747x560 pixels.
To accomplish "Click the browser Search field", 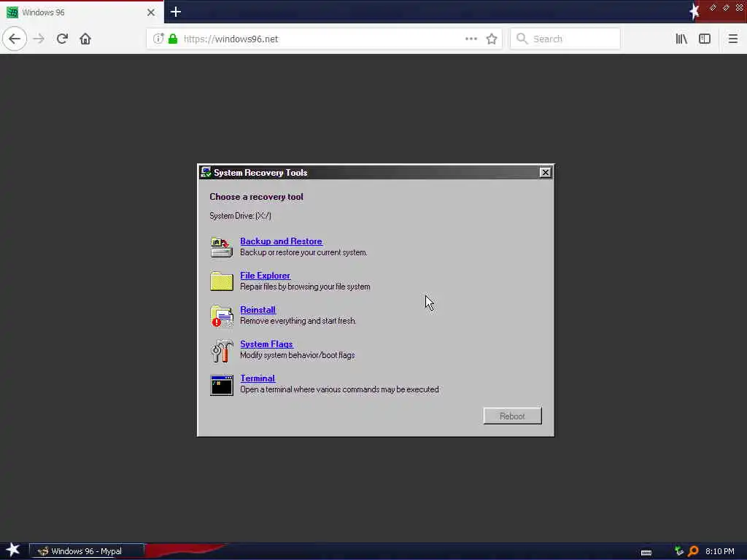I will coord(565,39).
